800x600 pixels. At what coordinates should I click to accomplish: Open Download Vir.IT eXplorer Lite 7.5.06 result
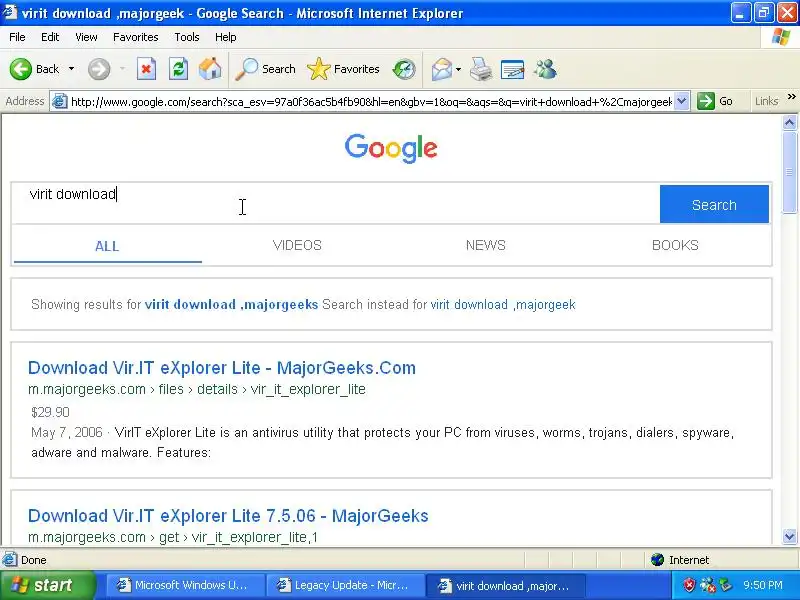click(228, 516)
